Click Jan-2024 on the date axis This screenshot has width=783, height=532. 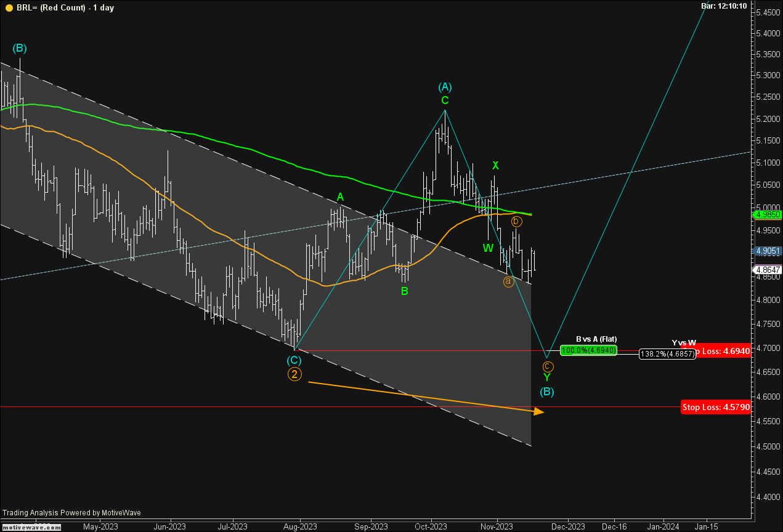(663, 526)
